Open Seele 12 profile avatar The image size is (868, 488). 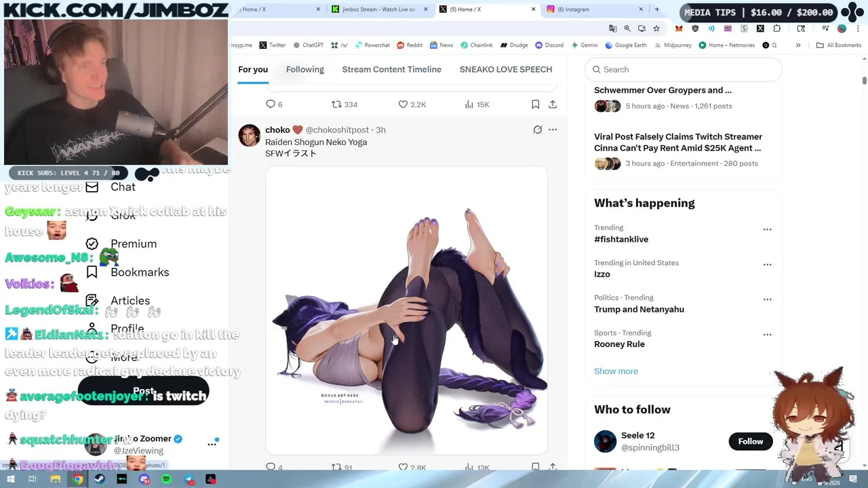(x=606, y=441)
